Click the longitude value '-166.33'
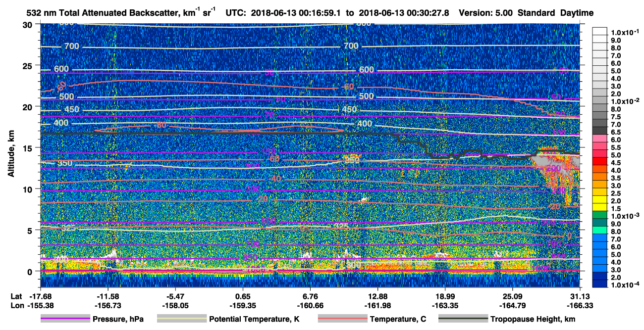The width and height of the screenshot is (644, 330). (x=580, y=305)
